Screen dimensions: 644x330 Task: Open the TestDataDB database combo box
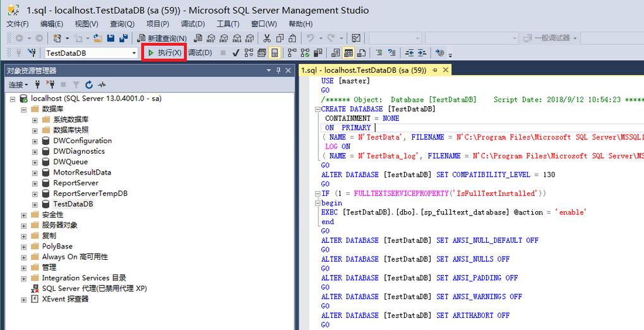pos(91,52)
